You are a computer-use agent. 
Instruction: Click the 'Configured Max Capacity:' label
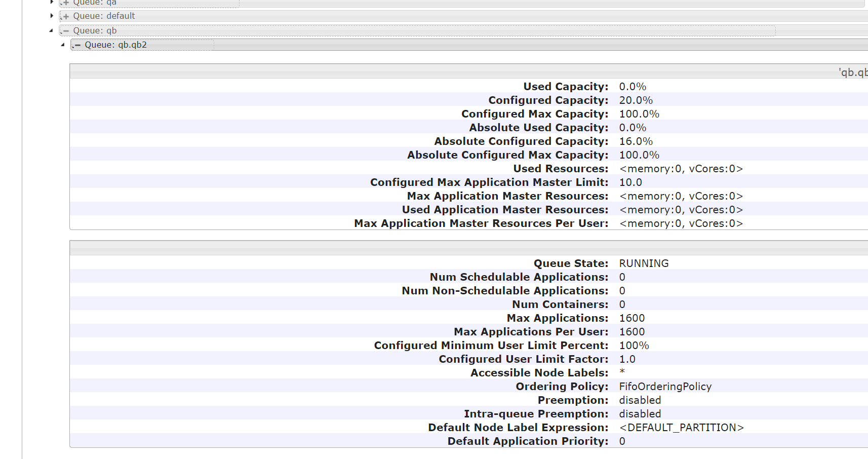535,114
